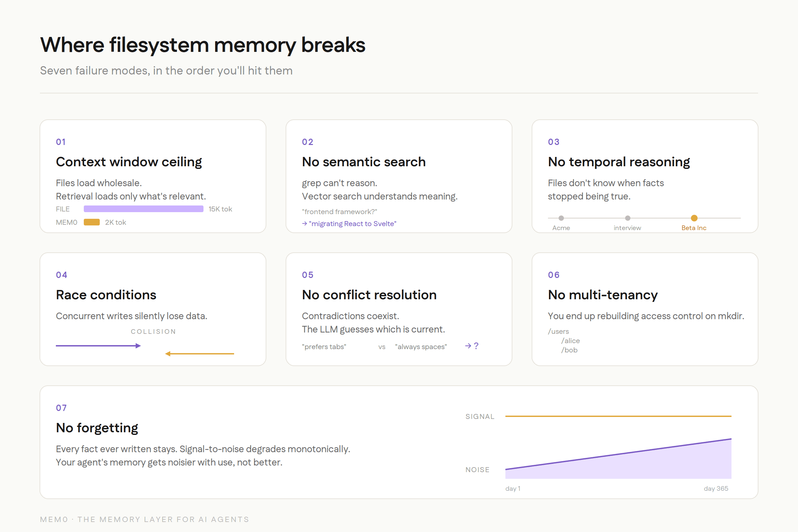Select the /users directory entry
This screenshot has height=532, width=798.
pos(558,332)
